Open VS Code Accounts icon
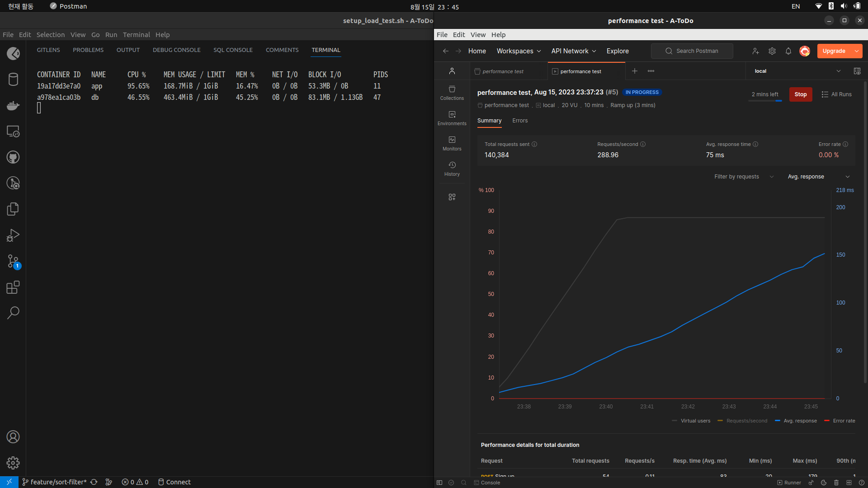This screenshot has height=488, width=868. (x=13, y=437)
